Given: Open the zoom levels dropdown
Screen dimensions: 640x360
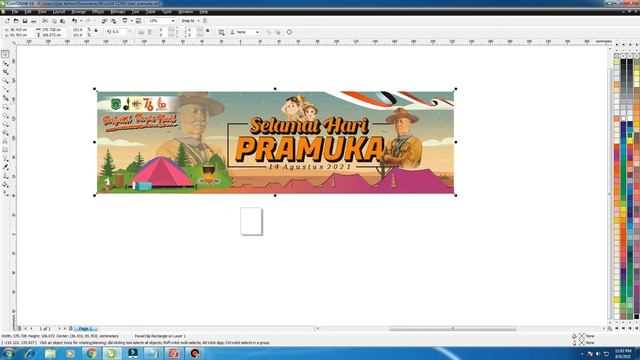Looking at the screenshot, I should [x=173, y=21].
